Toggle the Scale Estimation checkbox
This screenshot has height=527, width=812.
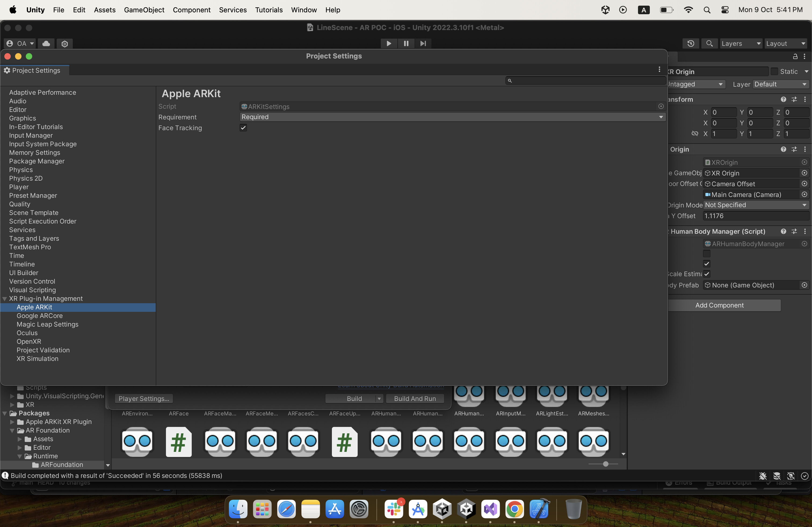[706, 274]
